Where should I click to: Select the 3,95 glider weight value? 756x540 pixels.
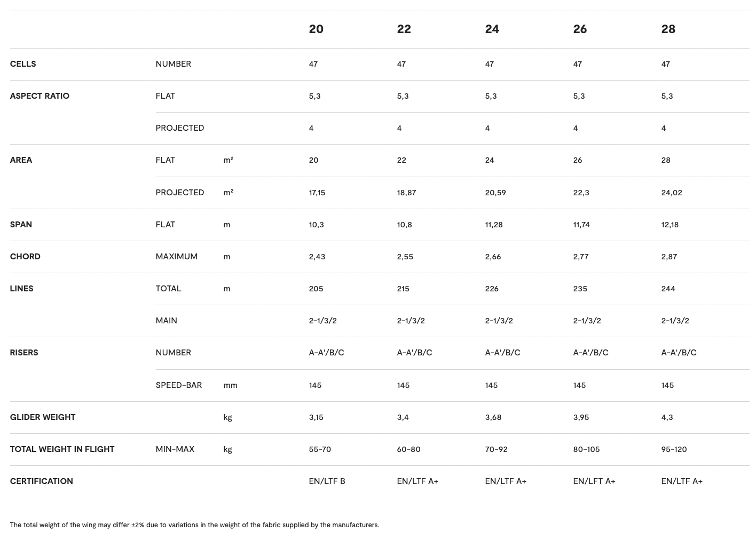click(581, 417)
